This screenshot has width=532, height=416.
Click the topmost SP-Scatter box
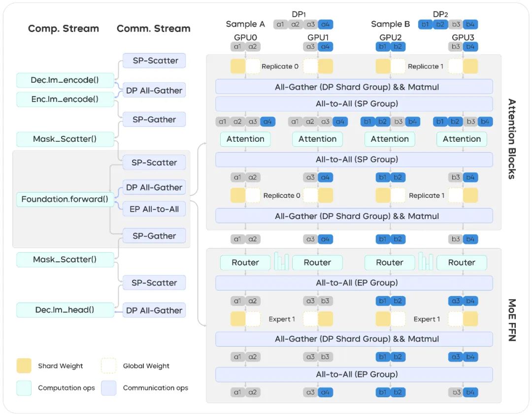click(x=154, y=61)
